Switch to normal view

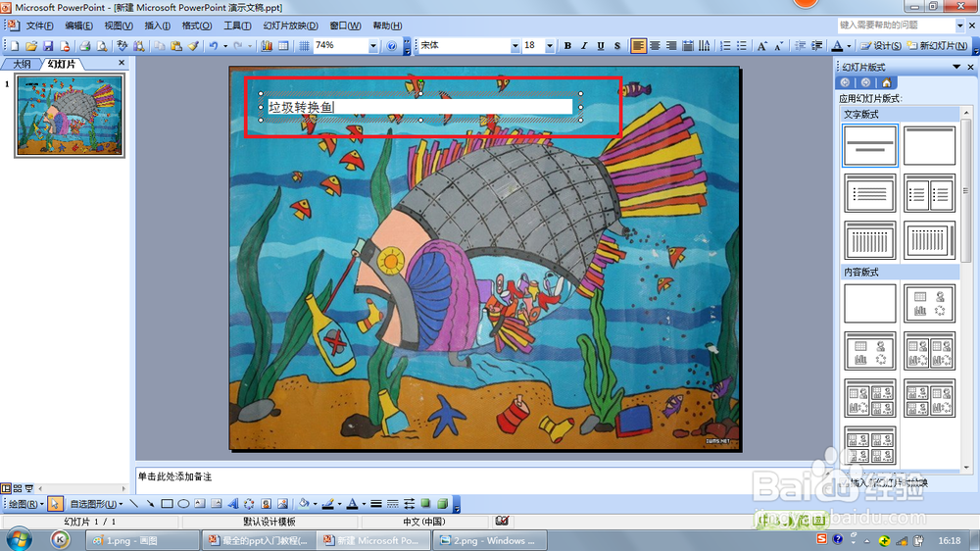pos(6,488)
